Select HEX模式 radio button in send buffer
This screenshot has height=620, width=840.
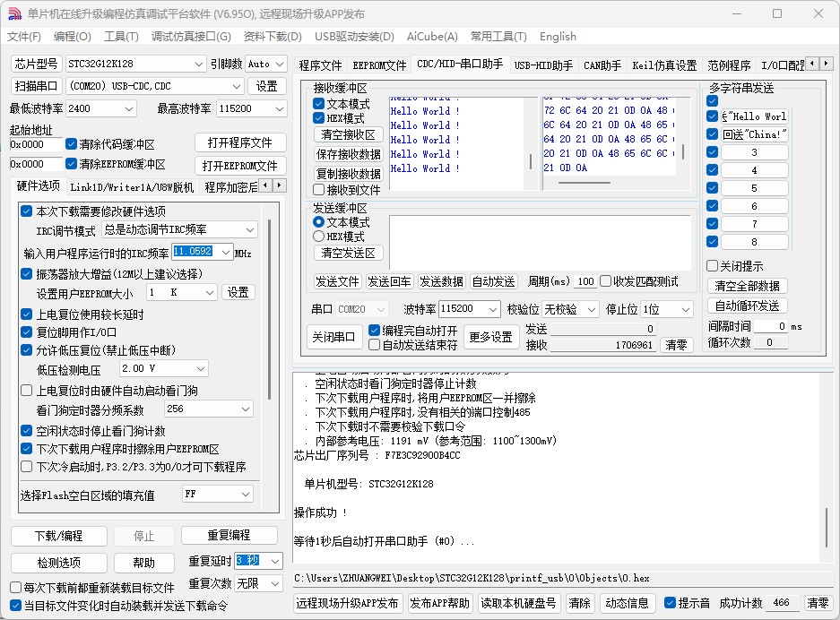[318, 237]
